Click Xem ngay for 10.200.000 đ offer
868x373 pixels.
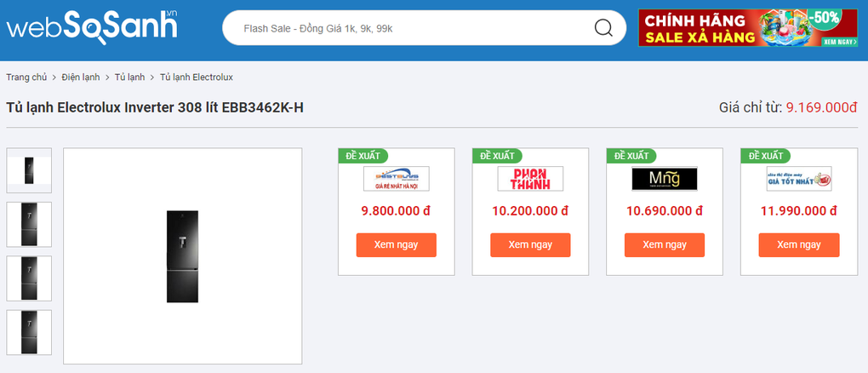[530, 245]
